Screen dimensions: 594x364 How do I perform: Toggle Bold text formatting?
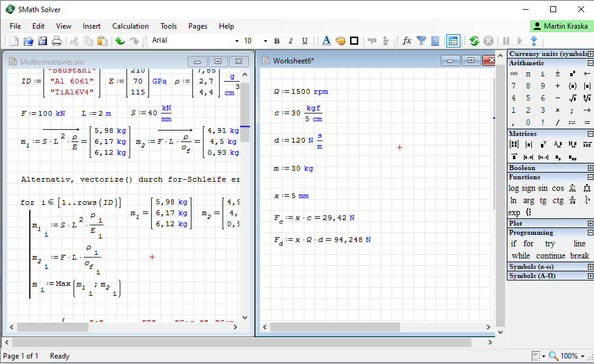click(276, 41)
